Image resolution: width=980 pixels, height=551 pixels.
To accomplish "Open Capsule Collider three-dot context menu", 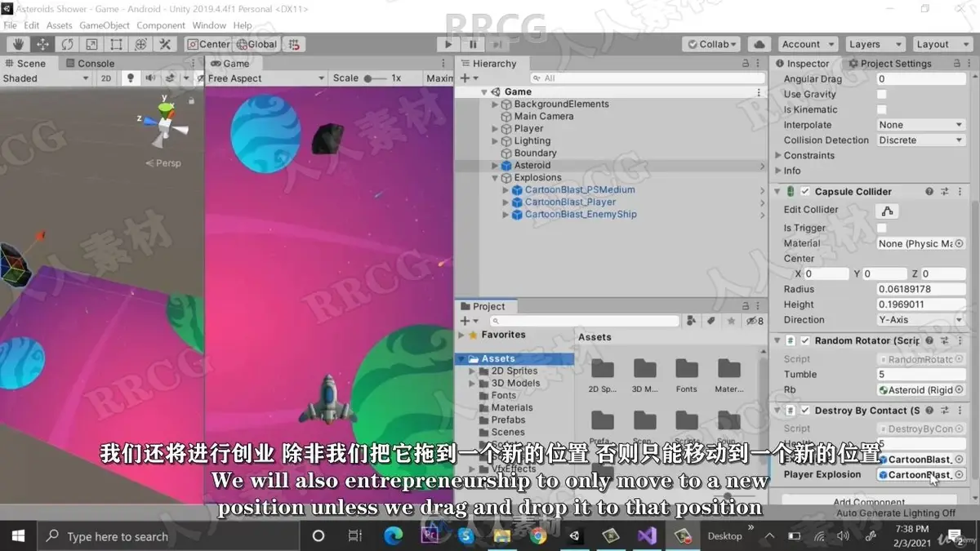I will [960, 192].
